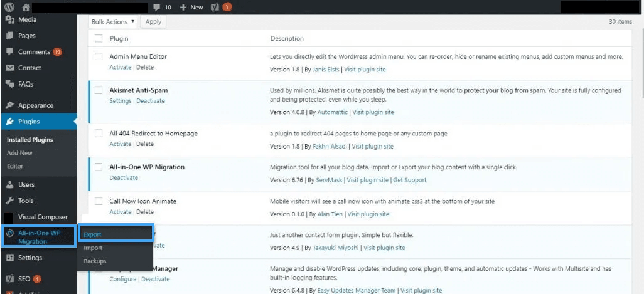
Task: Delete All 404 Redirect to Homepage plugin
Action: (145, 144)
